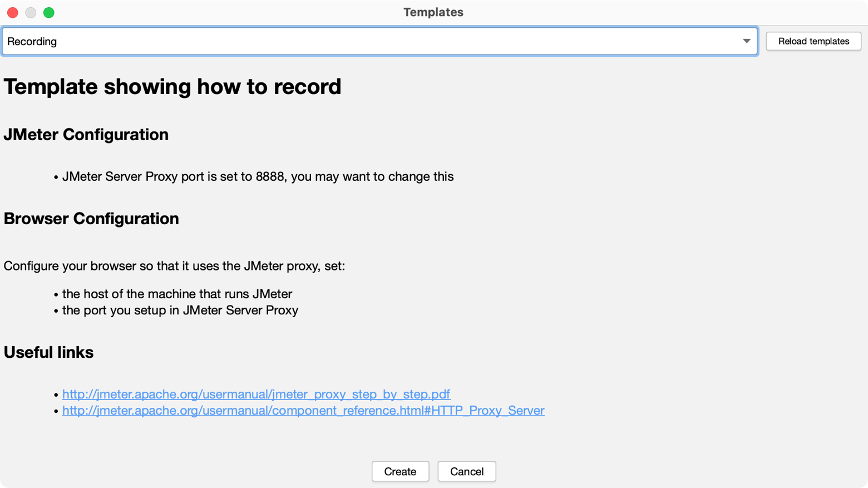Viewport: 868px width, 488px height.
Task: Click the Templates window title
Action: tap(433, 12)
